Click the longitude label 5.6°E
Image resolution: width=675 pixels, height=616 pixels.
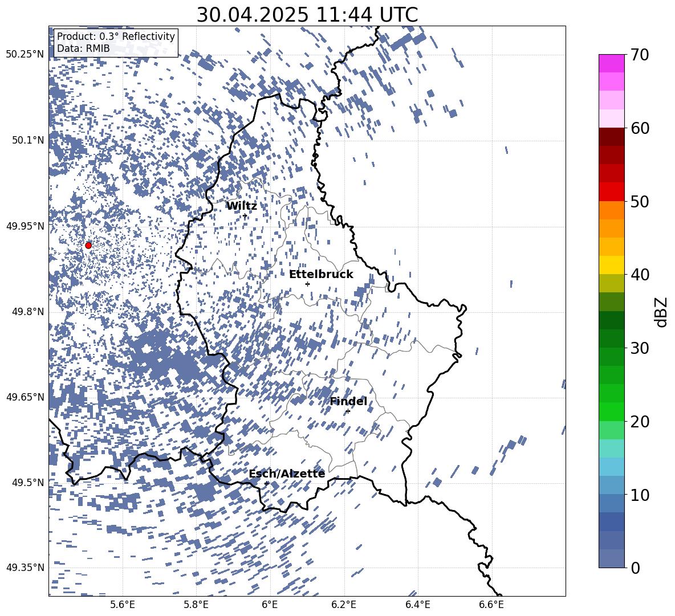click(123, 605)
